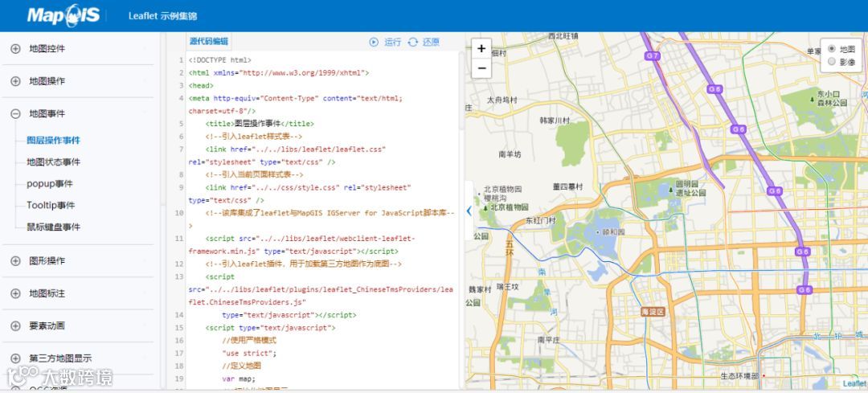Select the 影像 radio option
This screenshot has height=393, width=868.
(x=831, y=62)
